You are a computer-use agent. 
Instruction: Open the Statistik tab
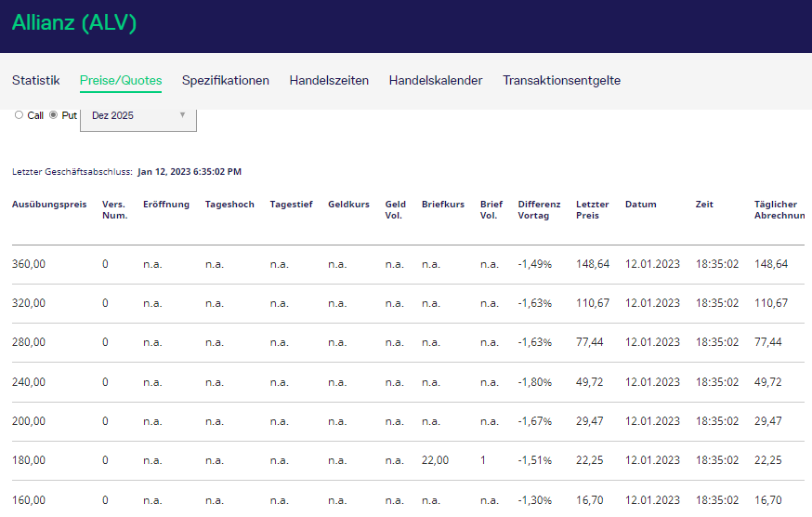[x=35, y=80]
